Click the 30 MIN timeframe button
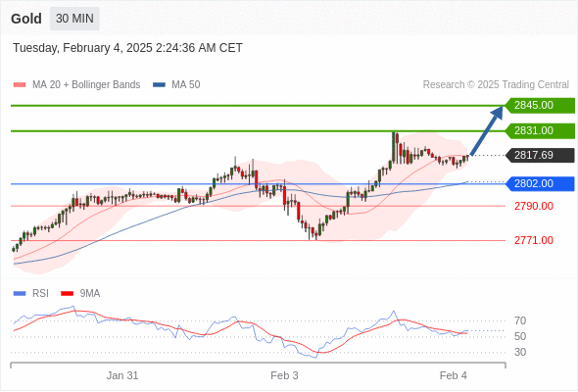The image size is (578, 392). (x=74, y=19)
